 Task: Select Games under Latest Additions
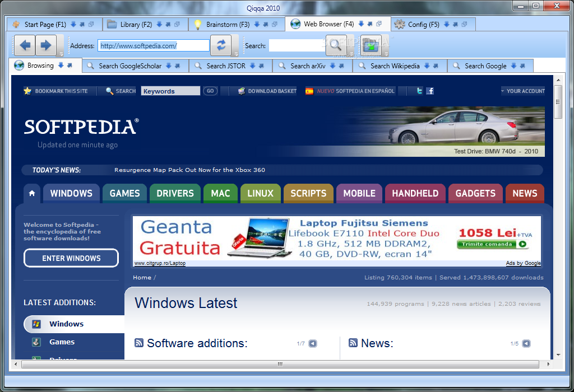point(62,342)
